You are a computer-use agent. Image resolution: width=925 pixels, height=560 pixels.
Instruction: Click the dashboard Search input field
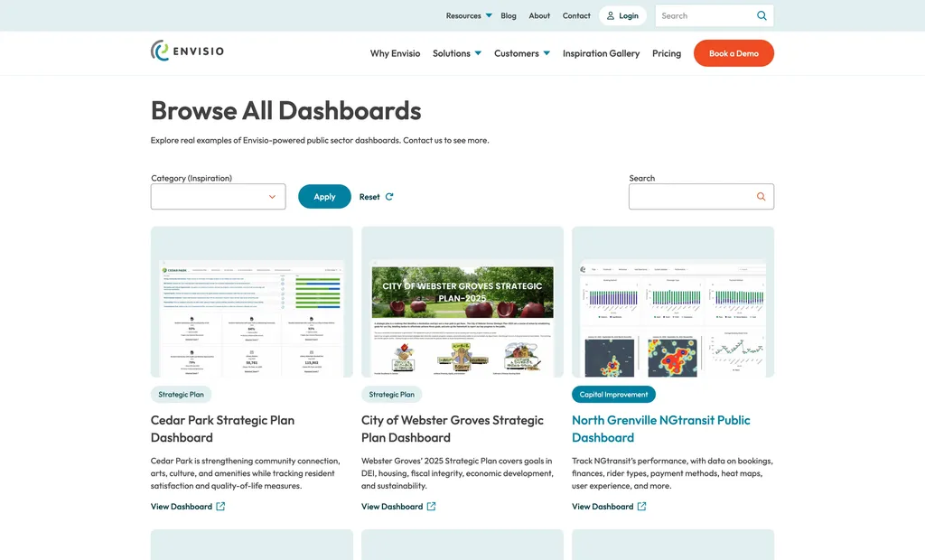coord(701,197)
